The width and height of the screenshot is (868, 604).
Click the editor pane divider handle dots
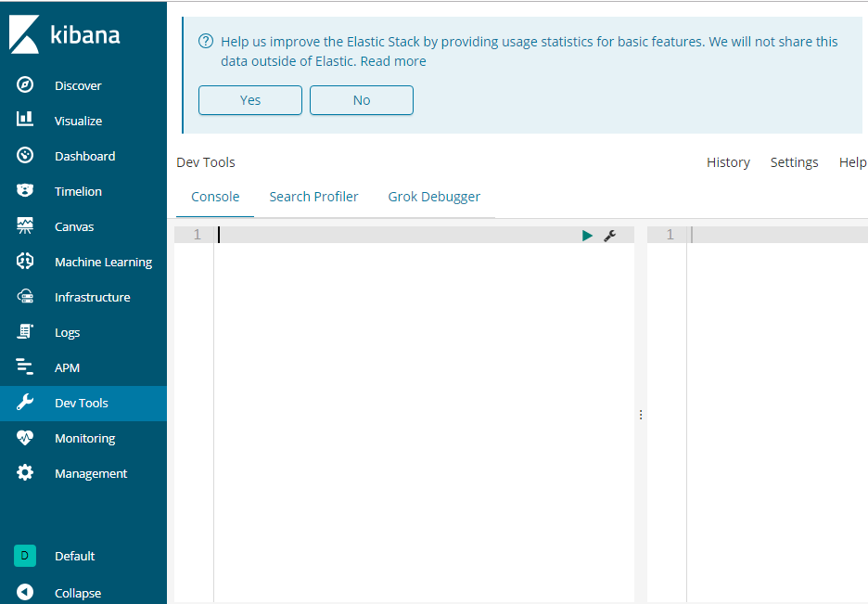click(641, 415)
